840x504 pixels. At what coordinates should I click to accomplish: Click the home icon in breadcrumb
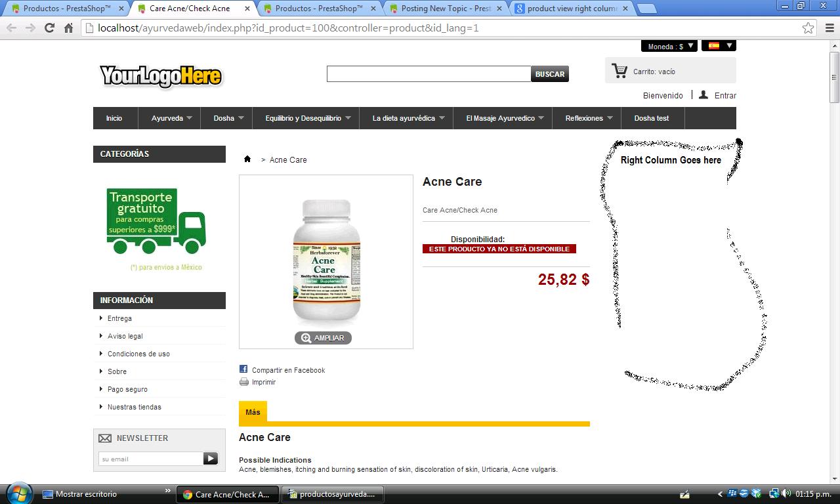pyautogui.click(x=247, y=159)
